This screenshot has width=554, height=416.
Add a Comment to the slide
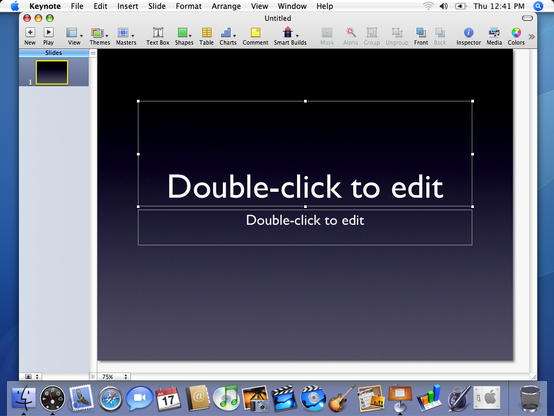(255, 36)
